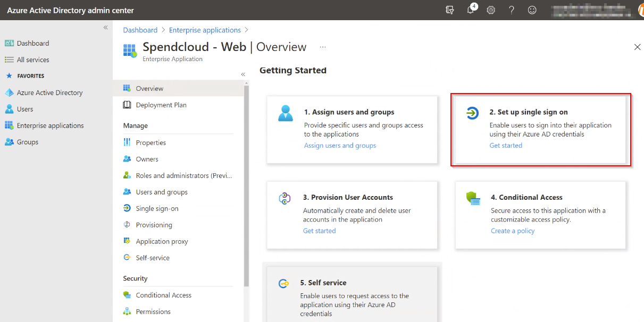Click the '5. Self service' card title
The image size is (644, 322).
tap(323, 283)
